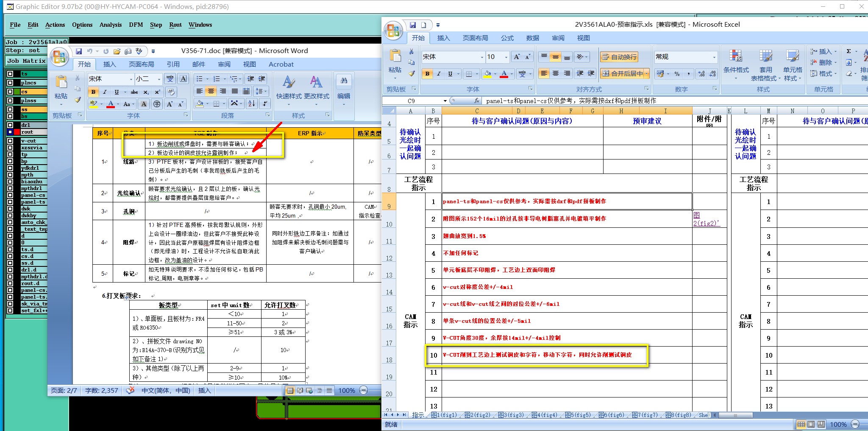Click the Word Office button orb

pyautogui.click(x=59, y=56)
